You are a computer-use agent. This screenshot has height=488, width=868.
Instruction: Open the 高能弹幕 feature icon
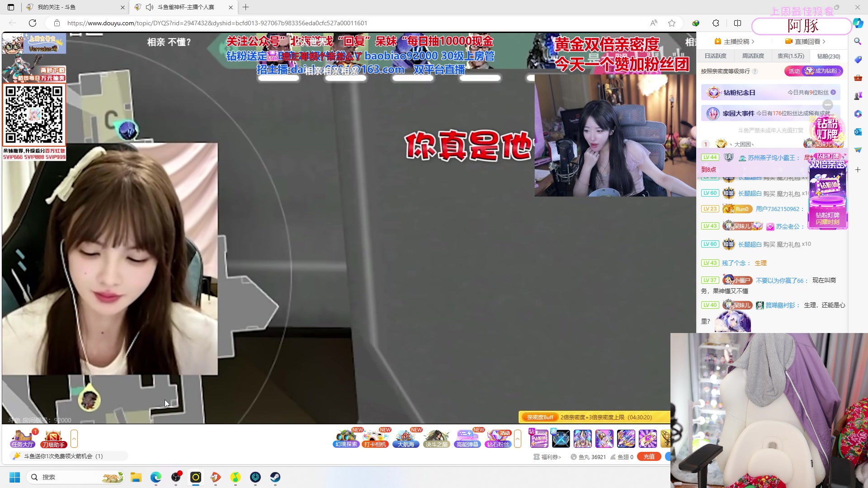tap(467, 438)
